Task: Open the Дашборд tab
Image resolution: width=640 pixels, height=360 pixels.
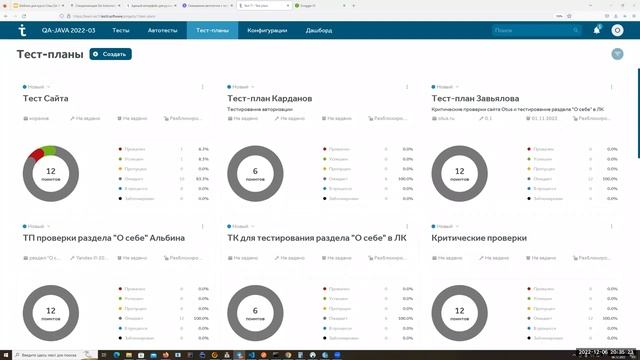Action: [319, 30]
